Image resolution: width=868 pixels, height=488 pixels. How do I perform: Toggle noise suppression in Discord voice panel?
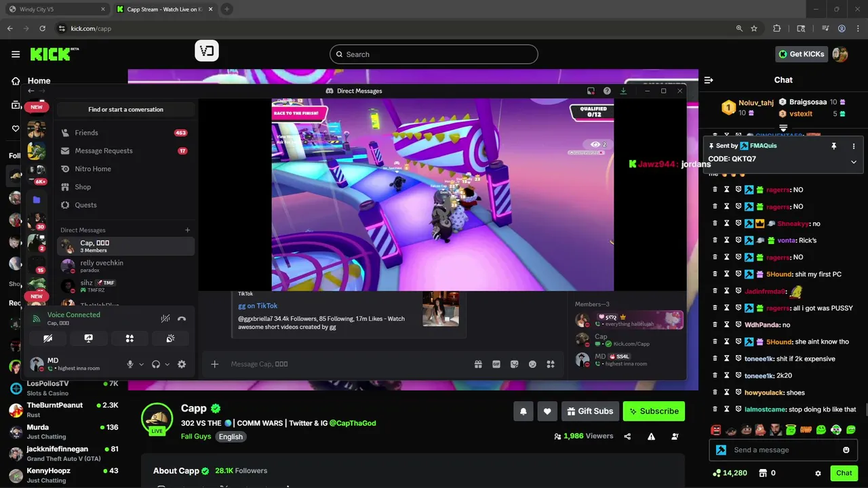pos(165,319)
